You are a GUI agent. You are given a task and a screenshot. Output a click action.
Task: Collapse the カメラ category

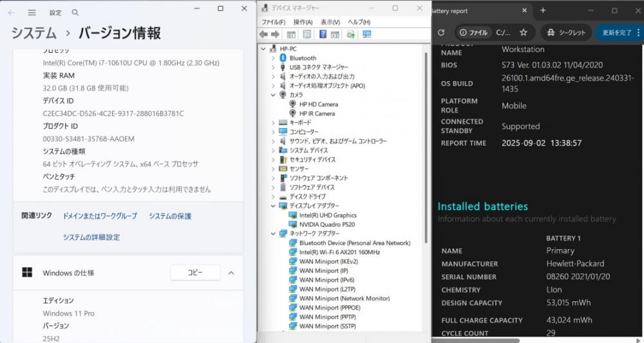pos(273,95)
